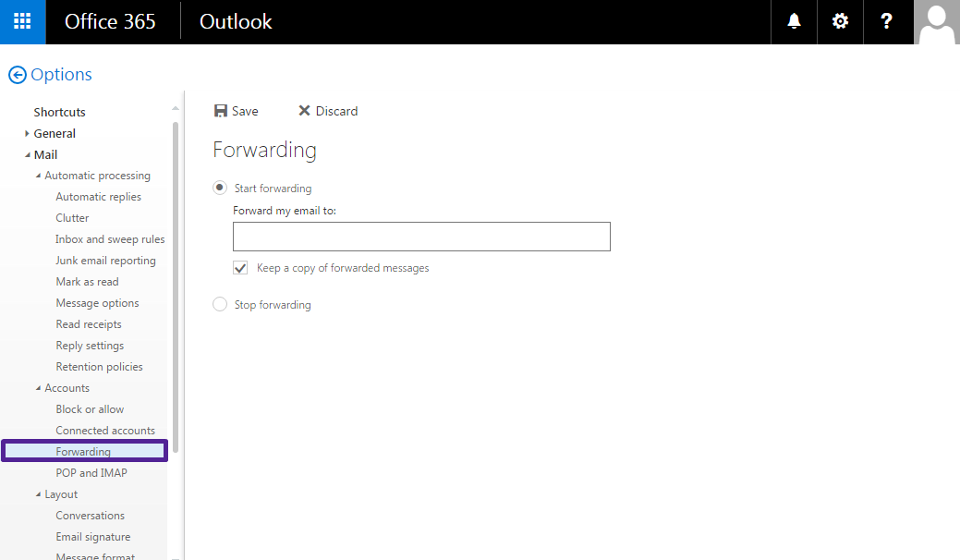This screenshot has height=560, width=960.
Task: Open Reply settings
Action: point(90,346)
